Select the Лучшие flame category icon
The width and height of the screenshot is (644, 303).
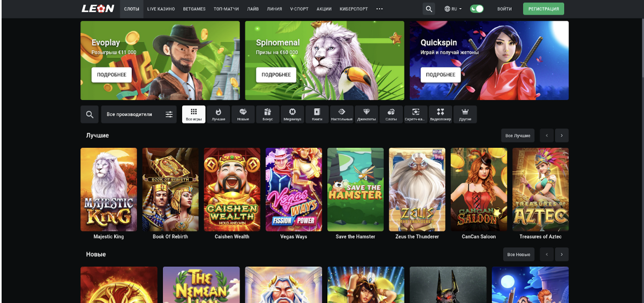[218, 115]
